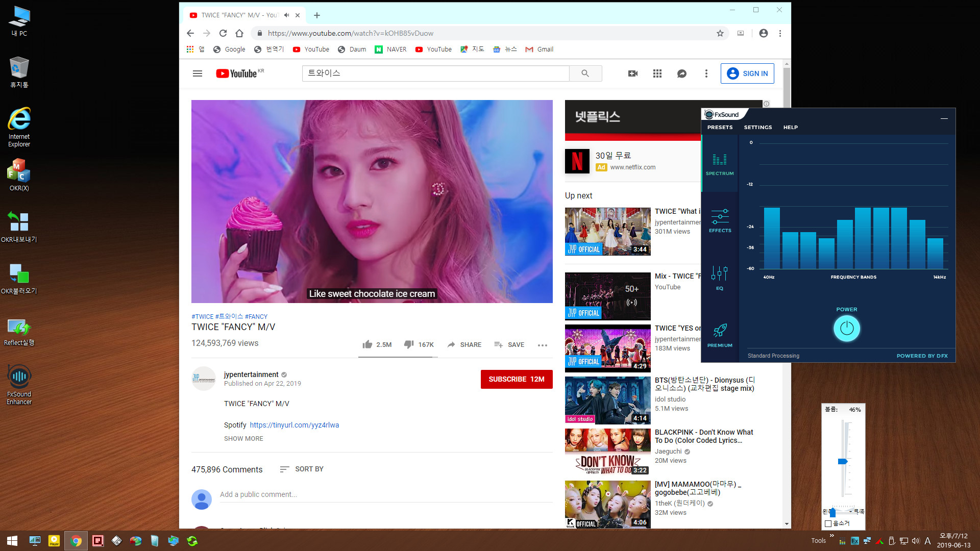Image resolution: width=980 pixels, height=551 pixels.
Task: Click SAVE to add to playlist
Action: pos(509,345)
